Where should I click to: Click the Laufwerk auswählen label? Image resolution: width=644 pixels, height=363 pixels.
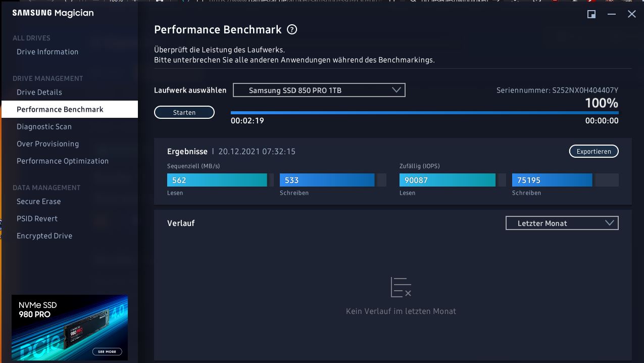tap(190, 90)
